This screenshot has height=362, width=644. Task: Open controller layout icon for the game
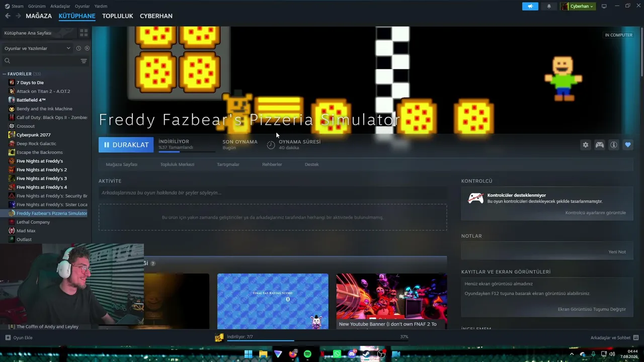(x=600, y=145)
